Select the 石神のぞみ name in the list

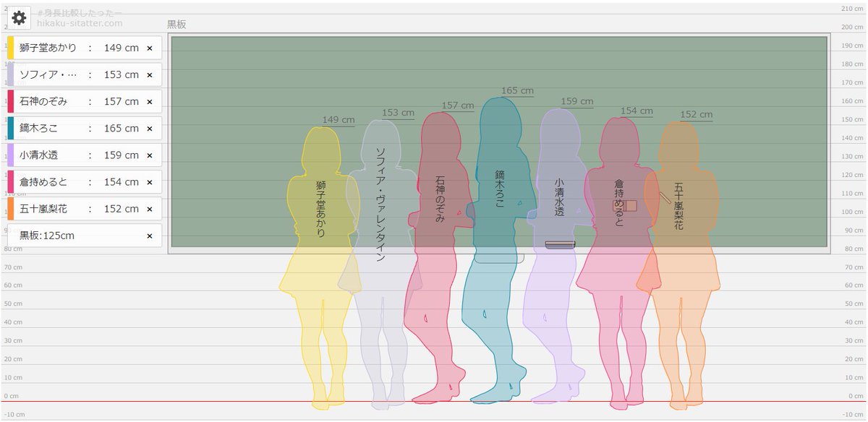click(x=43, y=102)
